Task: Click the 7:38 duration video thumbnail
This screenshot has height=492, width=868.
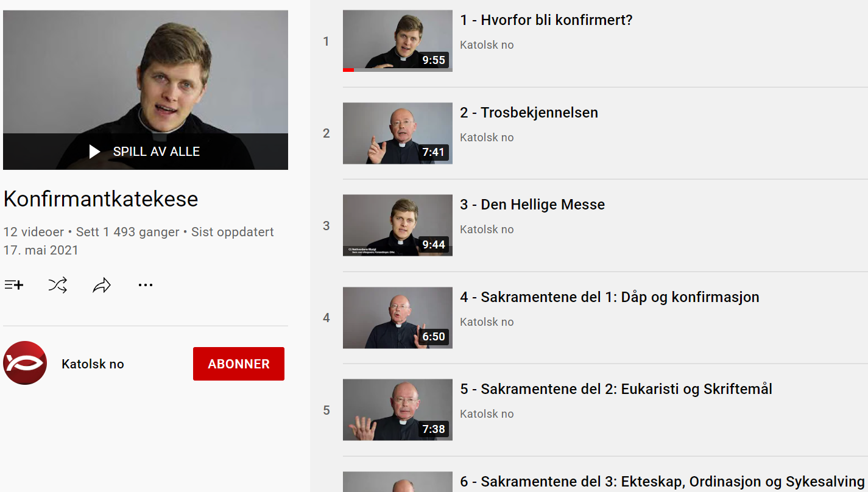Action: coord(398,410)
